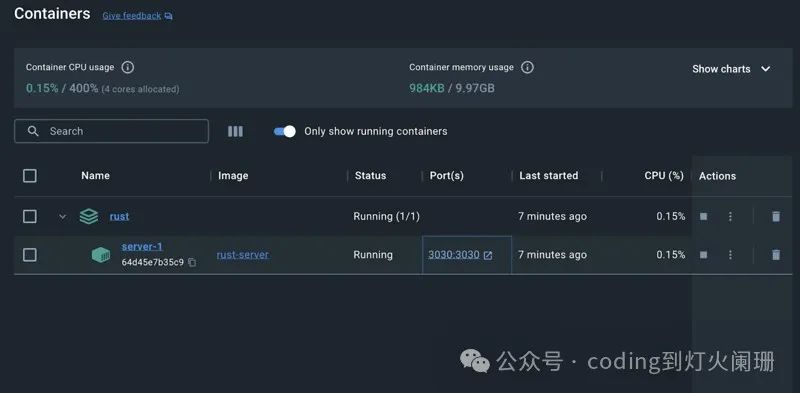
Task: Click the Actions column header
Action: 717,176
